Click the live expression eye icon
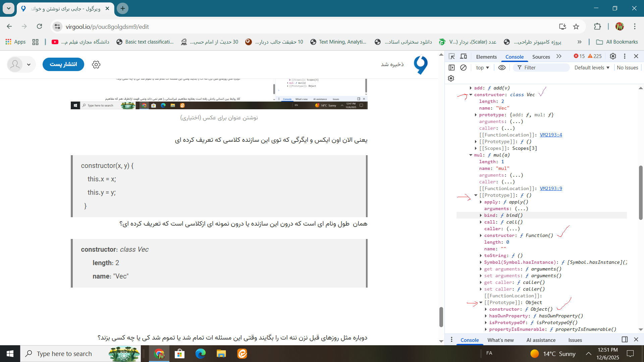The height and width of the screenshot is (362, 644). [502, 68]
